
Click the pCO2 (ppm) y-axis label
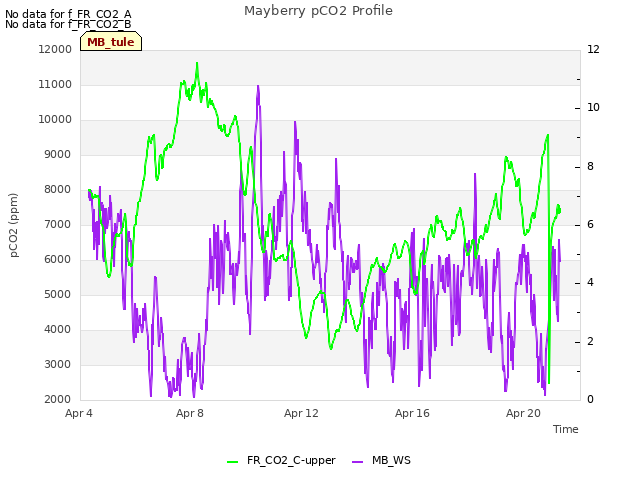13,225
